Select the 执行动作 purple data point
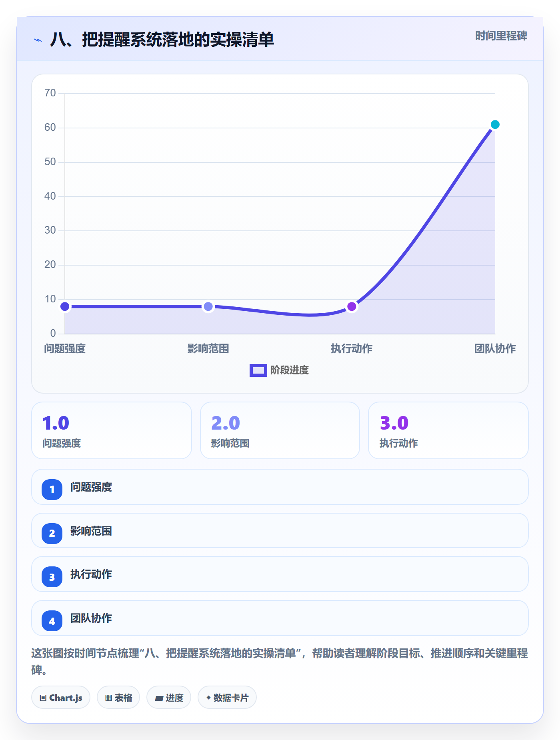This screenshot has height=740, width=560. [352, 306]
